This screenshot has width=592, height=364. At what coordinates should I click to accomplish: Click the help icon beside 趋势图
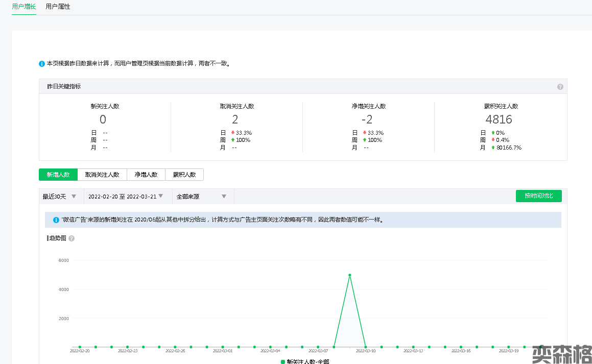(x=72, y=238)
